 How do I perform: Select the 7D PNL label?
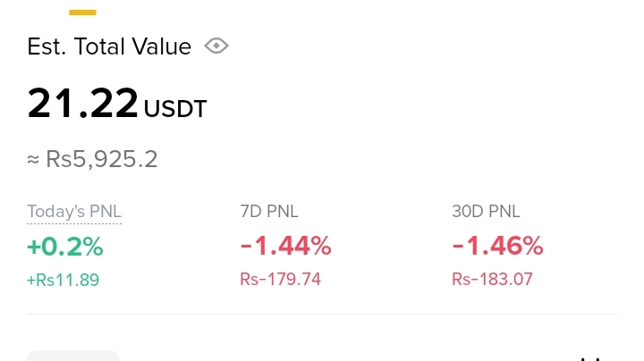coord(269,212)
